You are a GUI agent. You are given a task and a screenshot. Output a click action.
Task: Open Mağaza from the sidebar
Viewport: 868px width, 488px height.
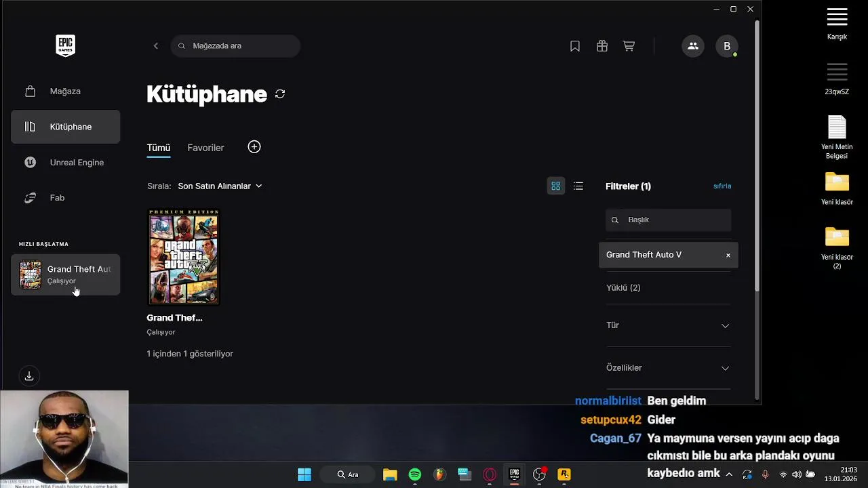(65, 91)
